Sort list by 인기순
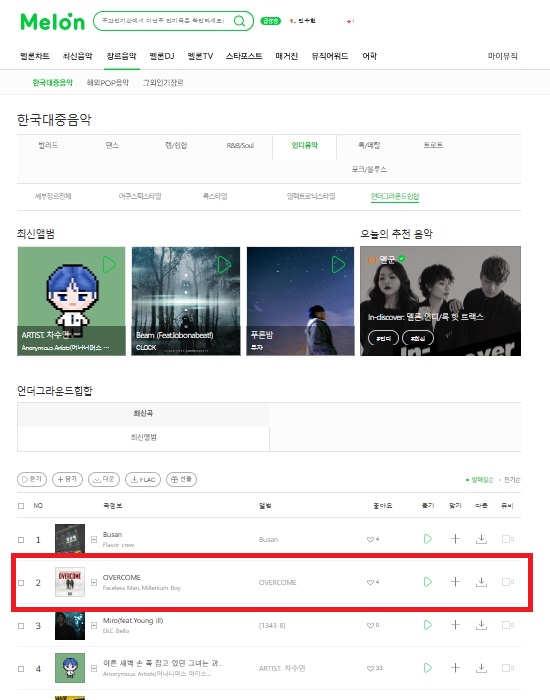550x700 pixels. [512, 479]
